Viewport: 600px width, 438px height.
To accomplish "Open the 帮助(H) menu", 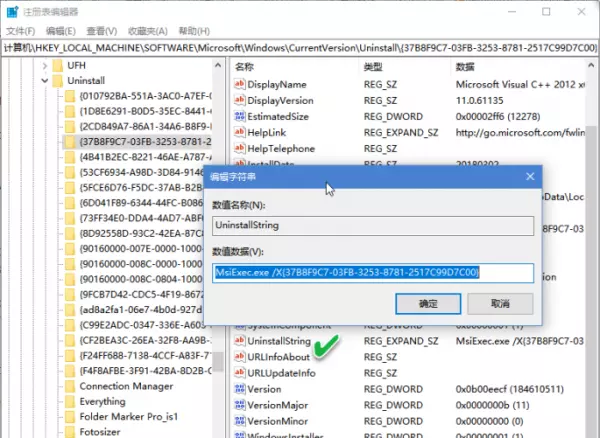I will [x=194, y=31].
